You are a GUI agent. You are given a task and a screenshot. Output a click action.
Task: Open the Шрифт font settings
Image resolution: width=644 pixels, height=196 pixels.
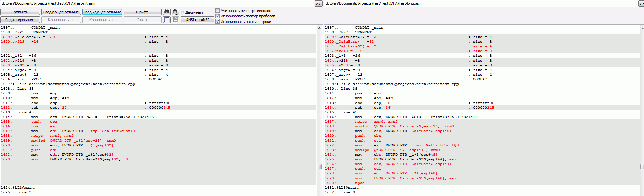click(142, 12)
